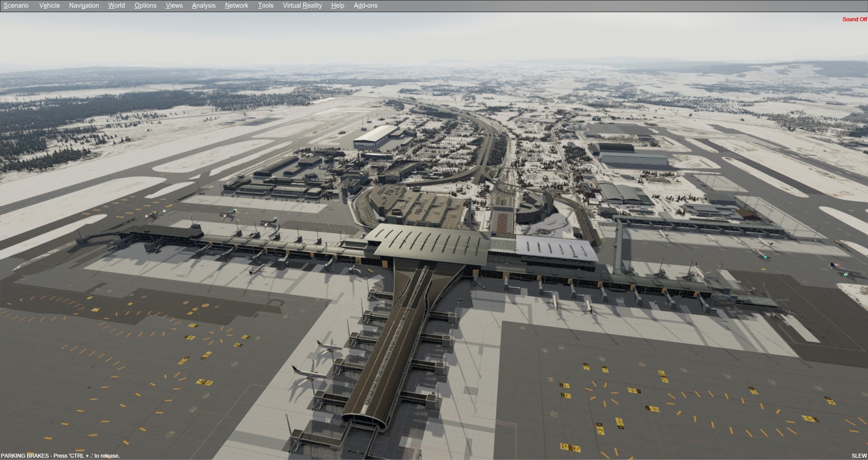Open the Scenario menu
The image size is (868, 460).
click(x=16, y=5)
